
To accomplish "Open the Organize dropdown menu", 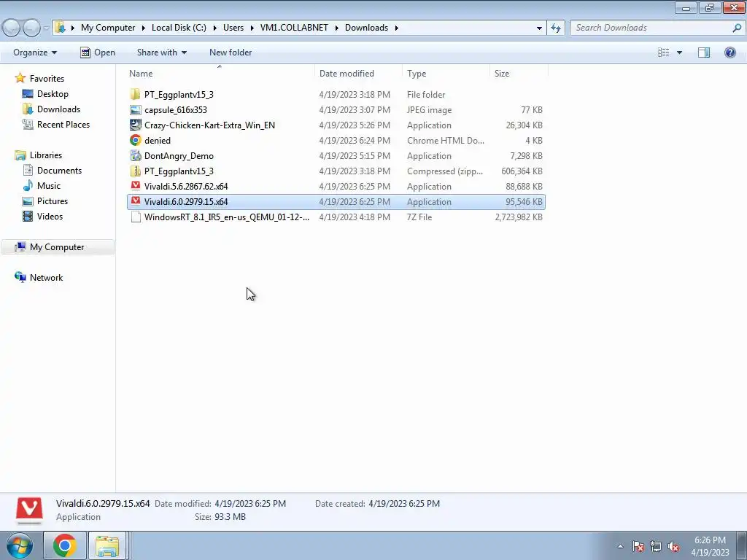I will click(x=35, y=52).
